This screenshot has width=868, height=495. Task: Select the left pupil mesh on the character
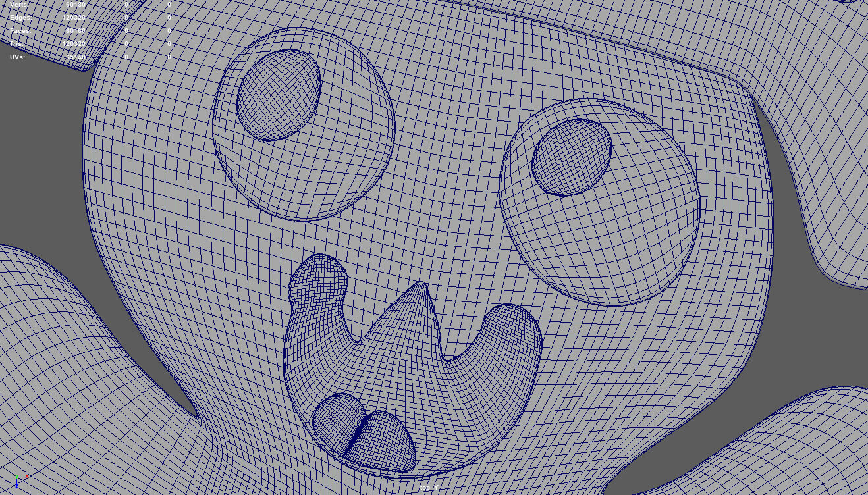coord(279,94)
